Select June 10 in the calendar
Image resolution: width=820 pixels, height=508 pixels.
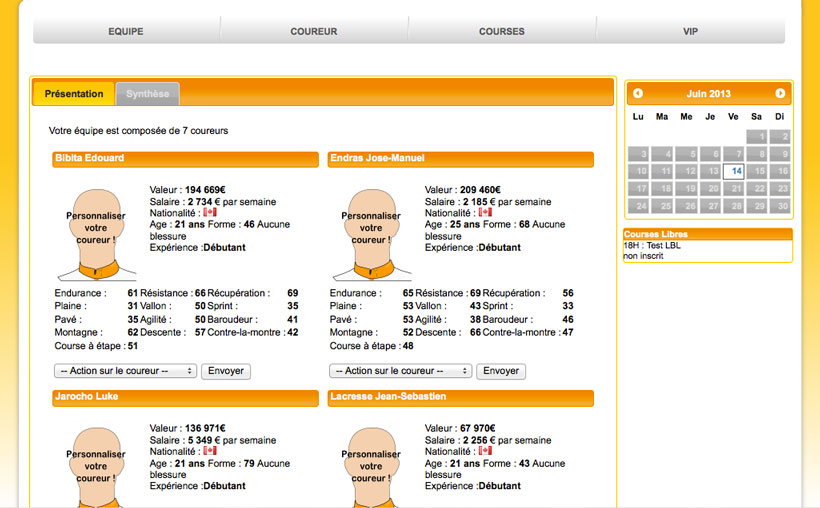click(638, 171)
